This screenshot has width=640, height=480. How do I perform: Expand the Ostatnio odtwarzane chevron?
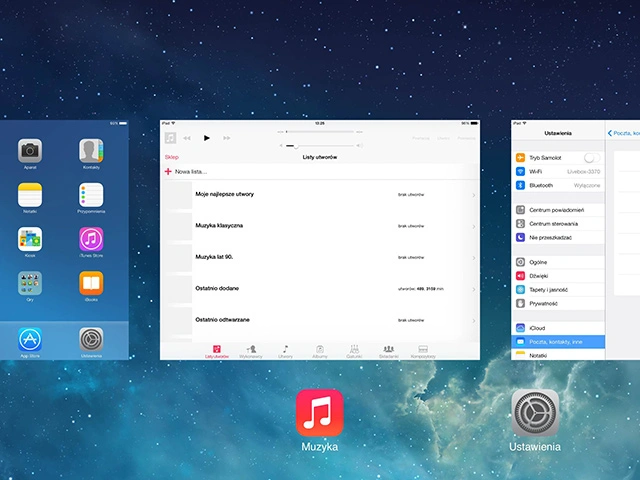pyautogui.click(x=473, y=321)
